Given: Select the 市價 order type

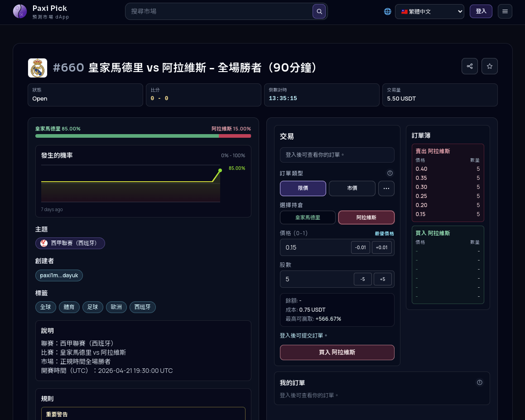Looking at the screenshot, I should 352,188.
